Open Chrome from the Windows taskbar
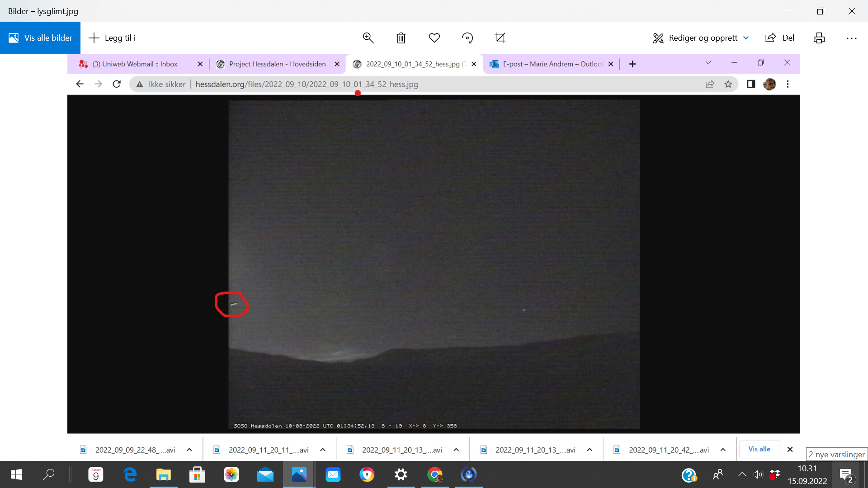This screenshot has height=488, width=868. 435,474
